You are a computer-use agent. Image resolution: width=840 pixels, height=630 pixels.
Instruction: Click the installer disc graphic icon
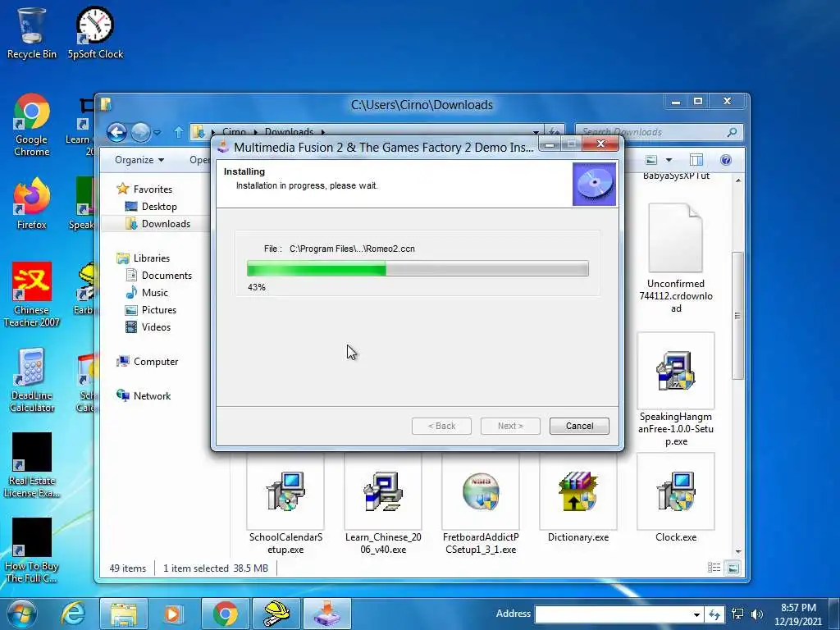coord(594,185)
